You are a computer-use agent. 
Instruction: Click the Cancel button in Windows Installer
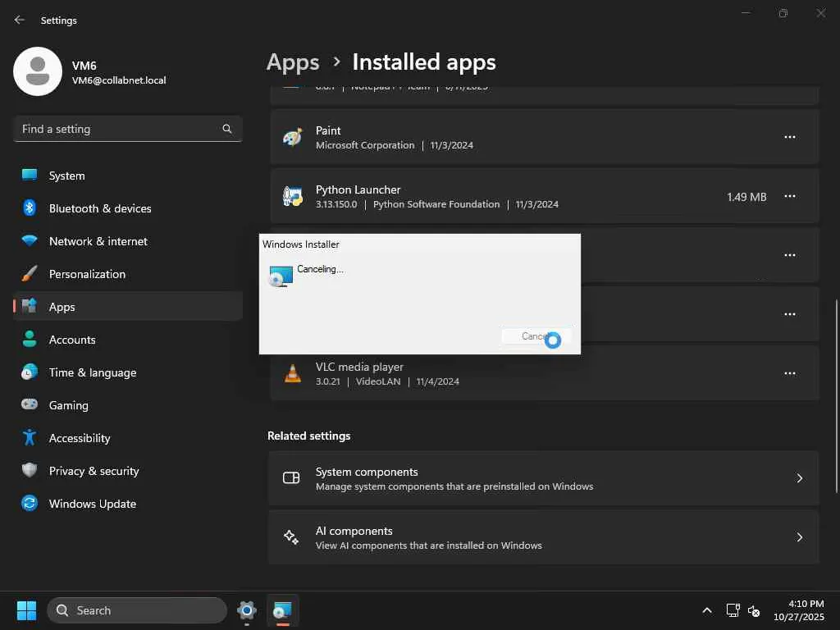pos(536,336)
